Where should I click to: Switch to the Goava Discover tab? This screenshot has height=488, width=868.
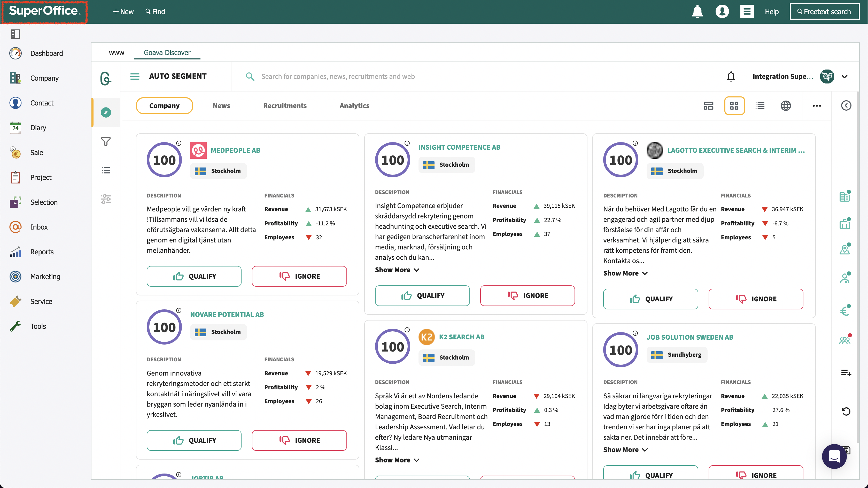pos(167,53)
